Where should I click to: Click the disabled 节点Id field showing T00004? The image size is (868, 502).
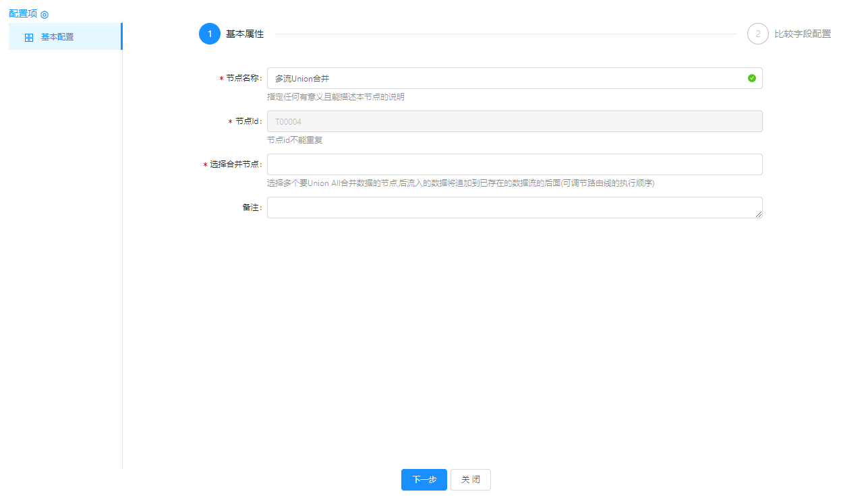(514, 121)
